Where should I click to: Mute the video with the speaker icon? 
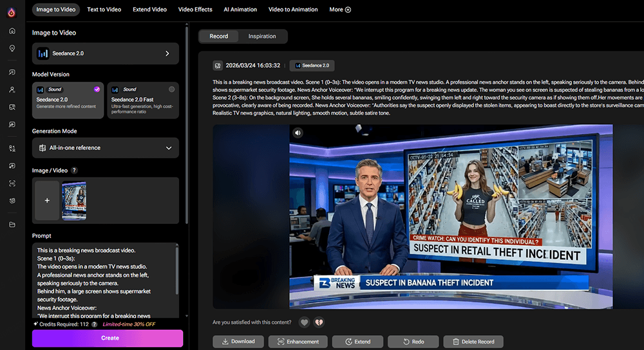298,133
